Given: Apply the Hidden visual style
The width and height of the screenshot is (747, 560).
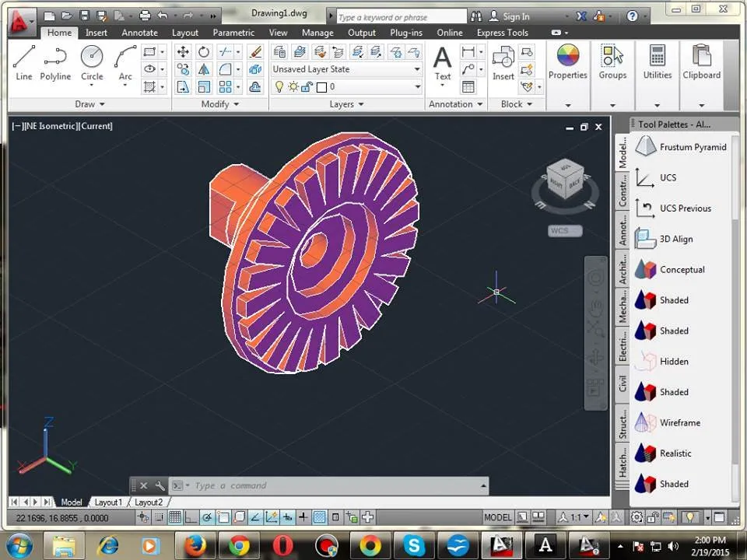Looking at the screenshot, I should [x=662, y=362].
